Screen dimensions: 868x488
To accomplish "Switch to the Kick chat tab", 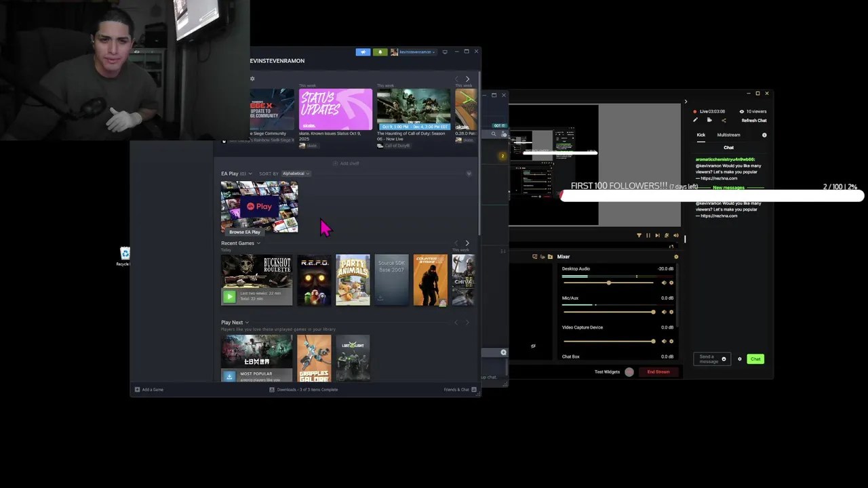I will click(701, 135).
